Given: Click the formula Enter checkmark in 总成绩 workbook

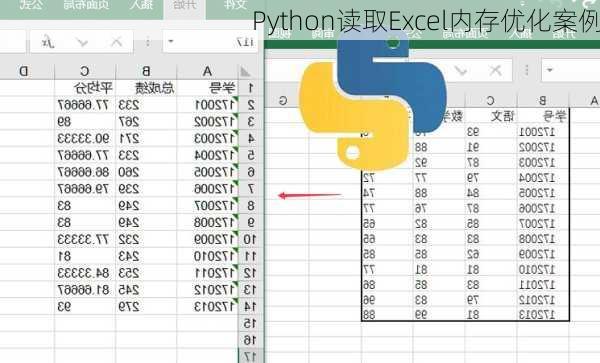Looking at the screenshot, I should pos(82,42).
